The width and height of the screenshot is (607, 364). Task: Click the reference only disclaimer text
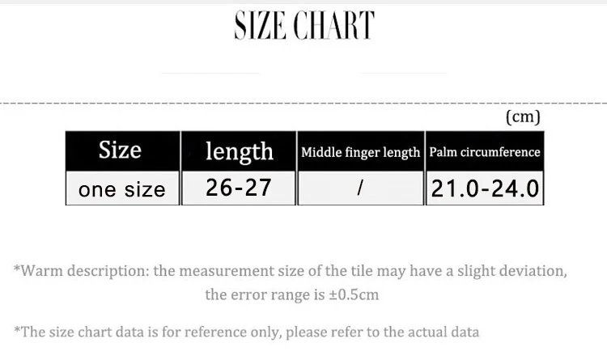click(247, 332)
